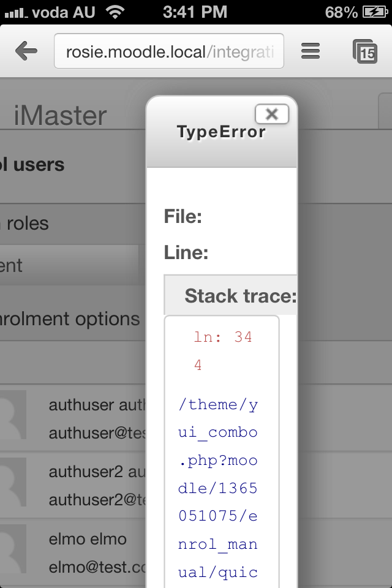This screenshot has height=588, width=392.
Task: Click the avatar thumbnail next to authuser
Action: tap(13, 415)
